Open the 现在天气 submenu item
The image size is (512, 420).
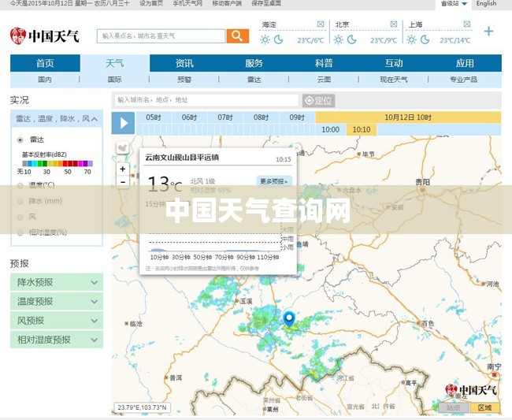tap(394, 80)
